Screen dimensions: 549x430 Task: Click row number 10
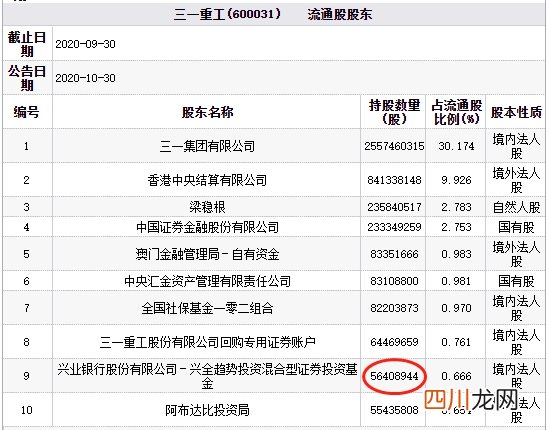tap(27, 410)
